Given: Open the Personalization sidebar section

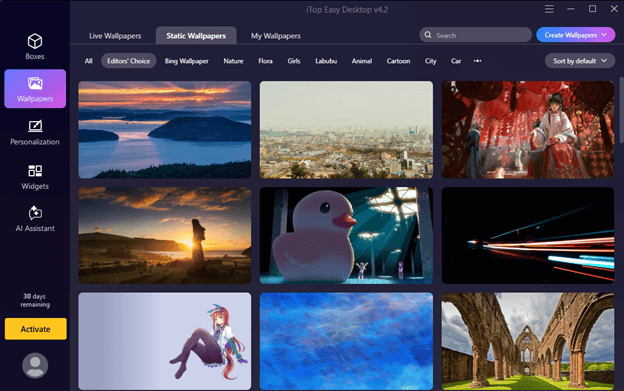Looking at the screenshot, I should 35,132.
